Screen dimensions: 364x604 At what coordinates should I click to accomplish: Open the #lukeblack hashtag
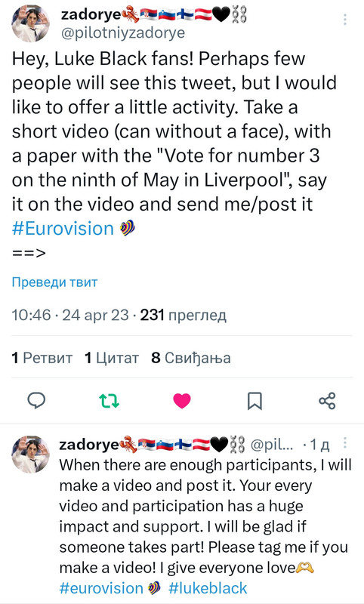208,588
